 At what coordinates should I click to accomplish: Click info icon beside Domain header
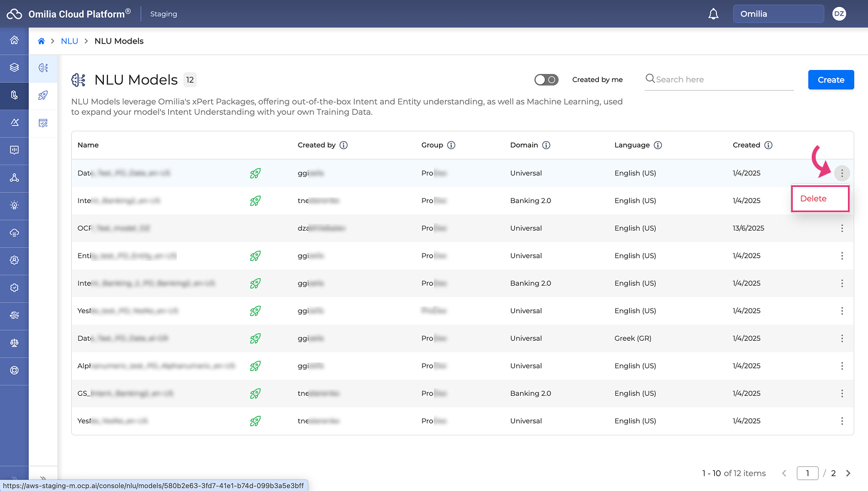coord(546,145)
